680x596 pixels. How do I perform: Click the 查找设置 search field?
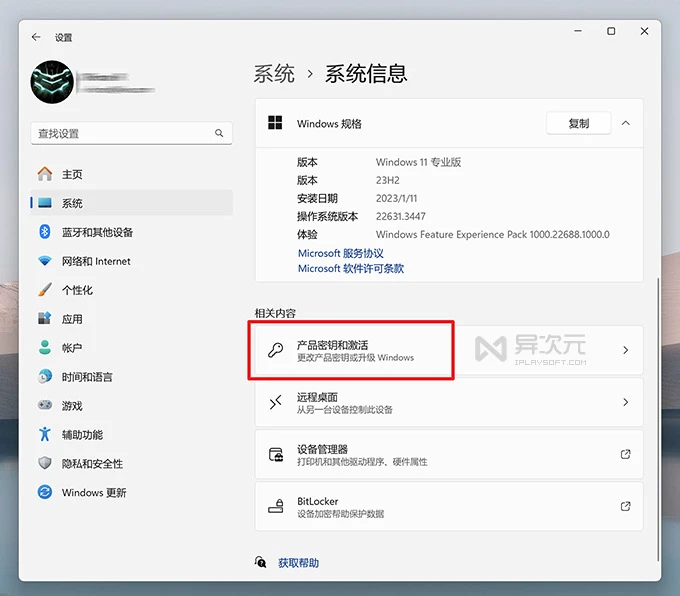[x=131, y=133]
